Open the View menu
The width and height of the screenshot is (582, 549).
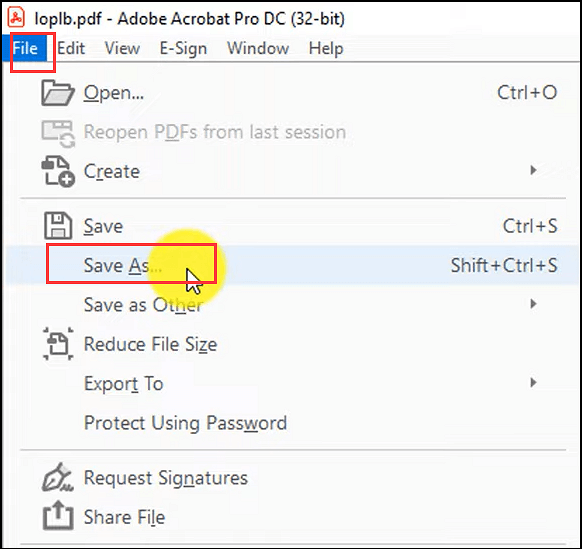[x=122, y=49]
